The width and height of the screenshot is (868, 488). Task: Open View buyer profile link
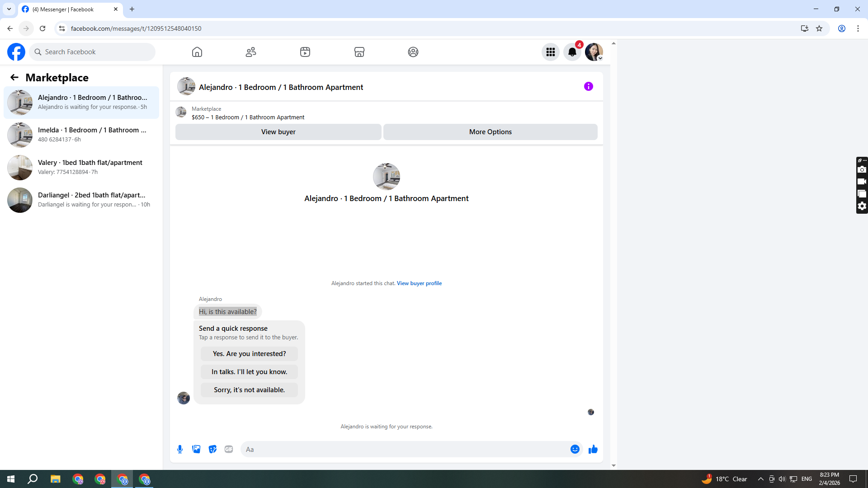419,283
